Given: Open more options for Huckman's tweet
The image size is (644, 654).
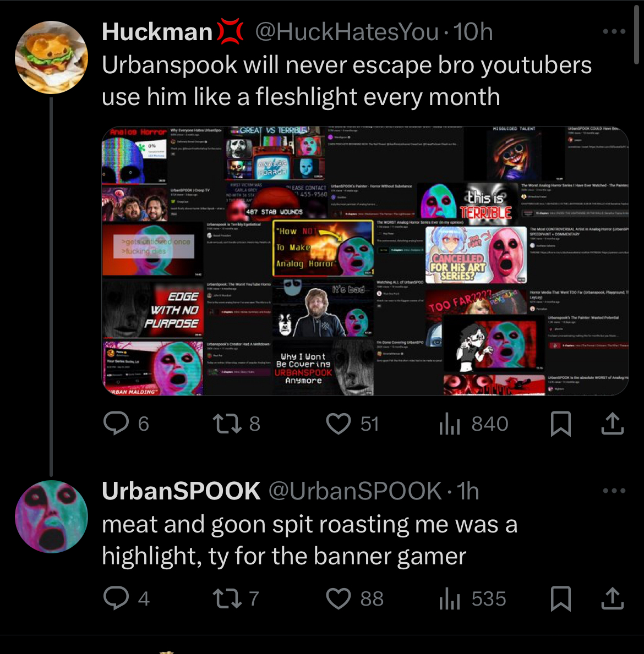Looking at the screenshot, I should (x=614, y=31).
